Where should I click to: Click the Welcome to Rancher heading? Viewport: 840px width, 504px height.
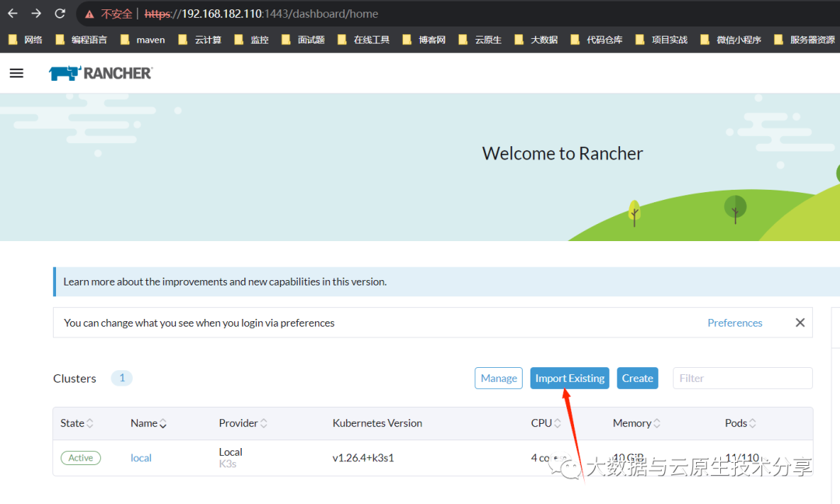(x=562, y=154)
